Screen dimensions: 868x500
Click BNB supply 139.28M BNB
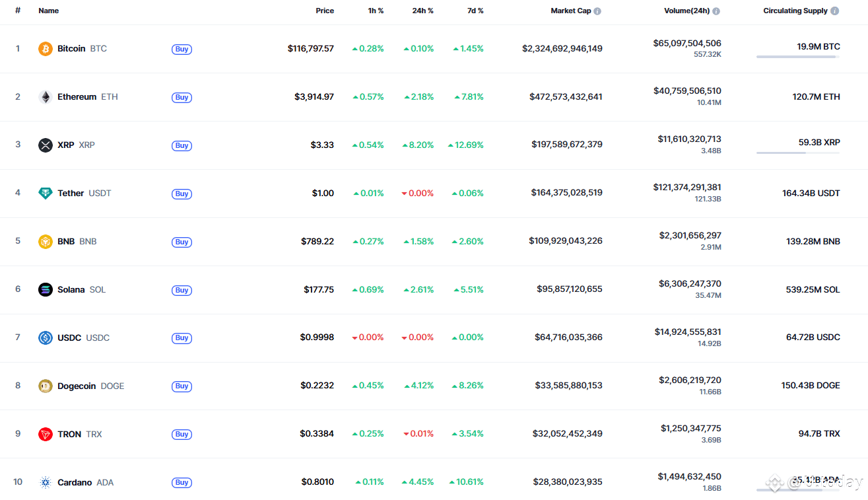(813, 241)
